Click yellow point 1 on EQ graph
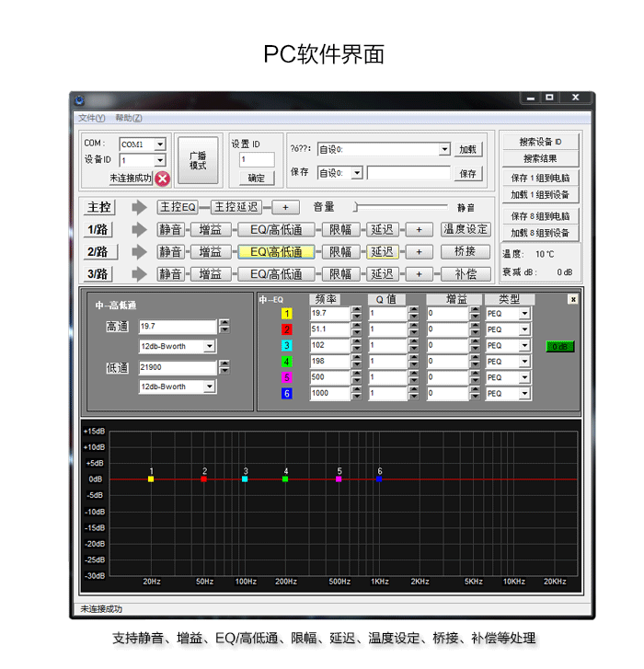Viewport: 644px width, 669px height. tap(151, 479)
